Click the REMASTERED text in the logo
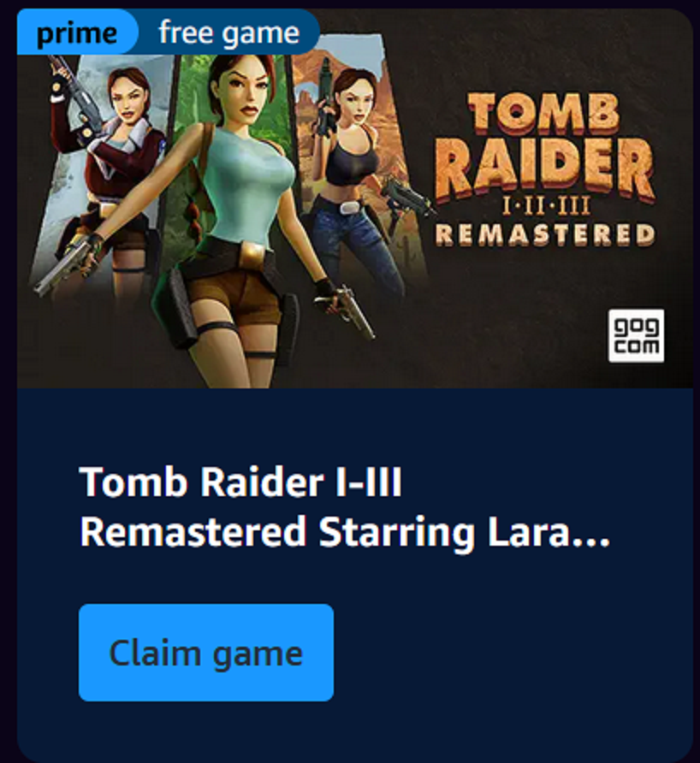The height and width of the screenshot is (763, 700). 545,234
